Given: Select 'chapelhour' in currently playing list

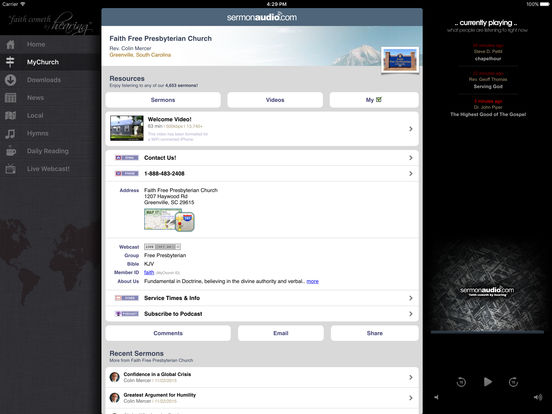Looking at the screenshot, I should pyautogui.click(x=488, y=58).
